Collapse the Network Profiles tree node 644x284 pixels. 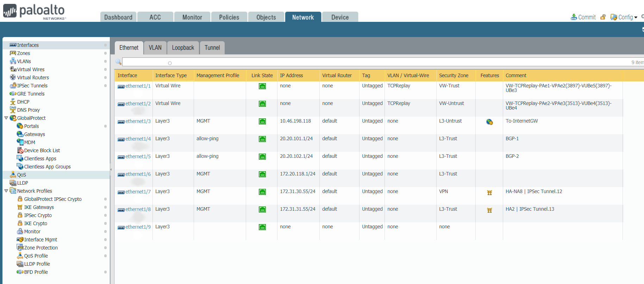pos(6,191)
